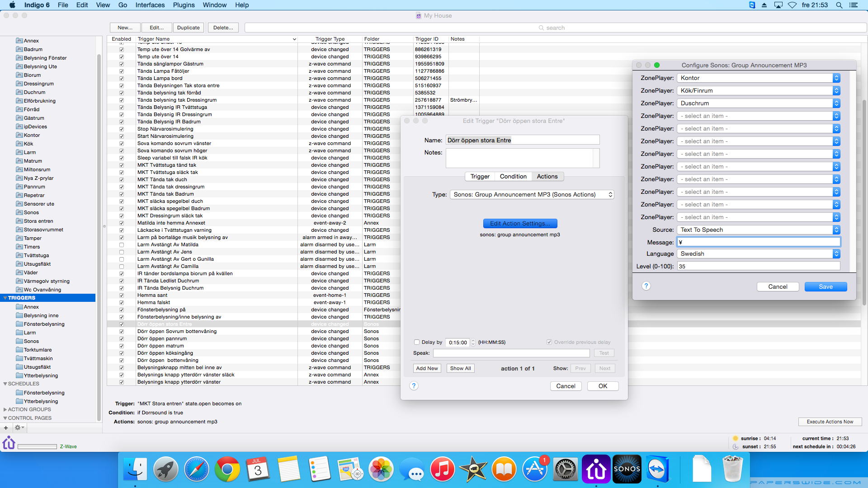Click the Indigo logo in status bar

9,442
